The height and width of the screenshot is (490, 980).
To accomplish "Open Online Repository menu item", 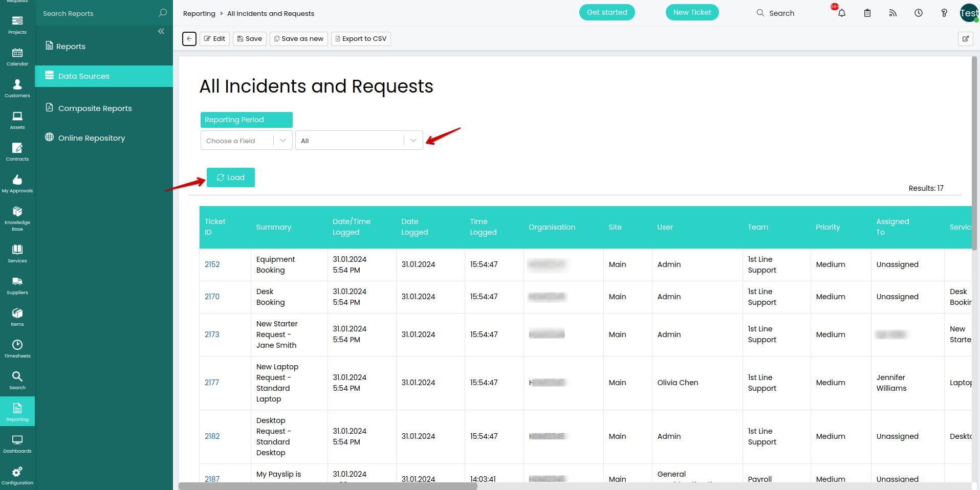I will pyautogui.click(x=92, y=138).
